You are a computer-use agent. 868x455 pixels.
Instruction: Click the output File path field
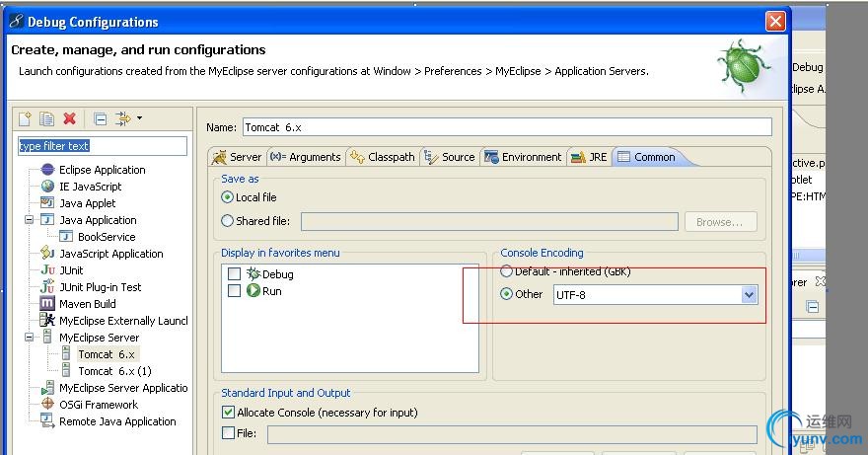(512, 434)
